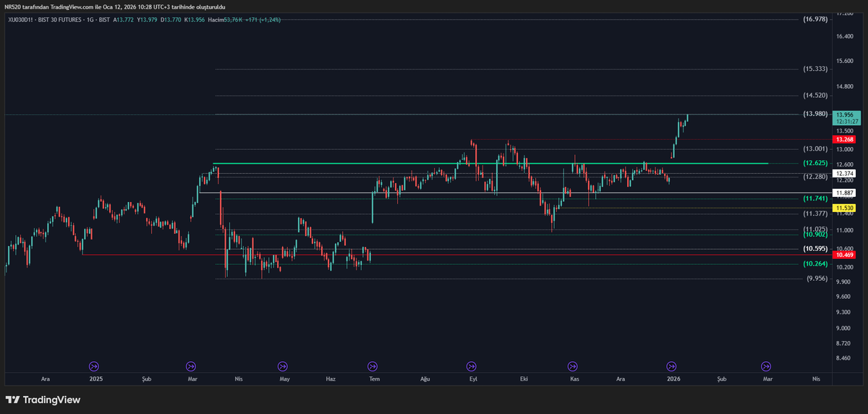
Task: Click the 2026 time axis label
Action: coord(673,379)
